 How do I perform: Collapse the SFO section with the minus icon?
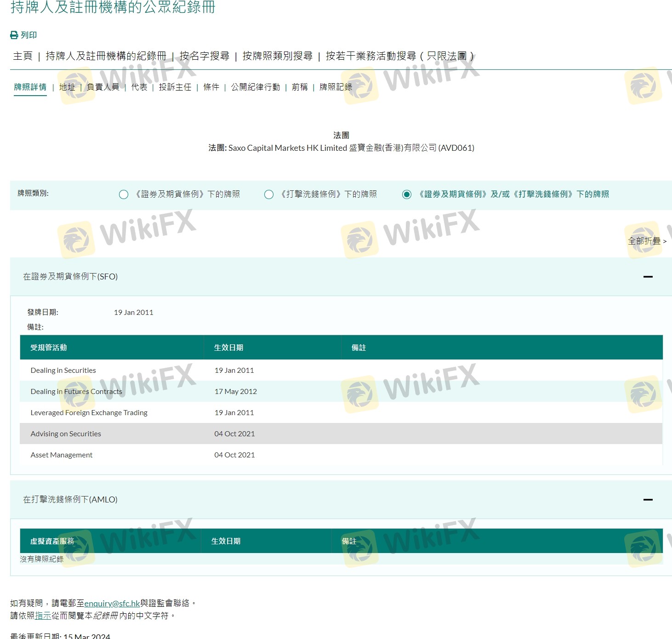coord(648,277)
